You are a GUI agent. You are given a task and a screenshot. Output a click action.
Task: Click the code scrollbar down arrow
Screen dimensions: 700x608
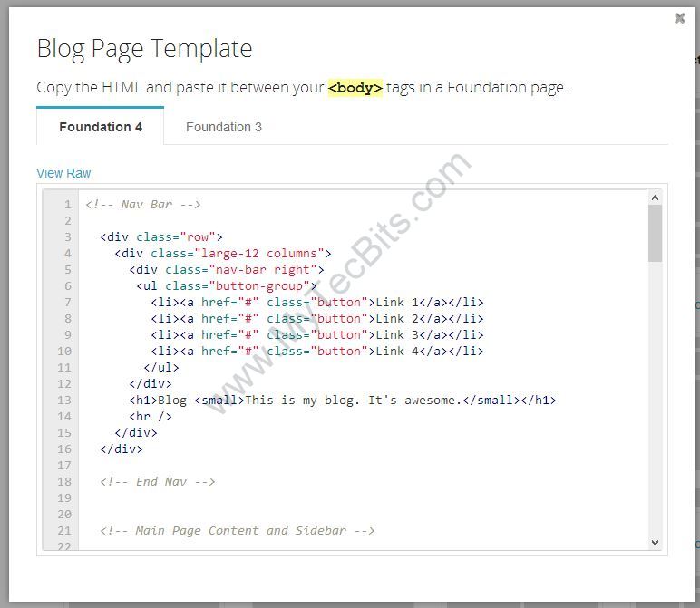(x=655, y=543)
